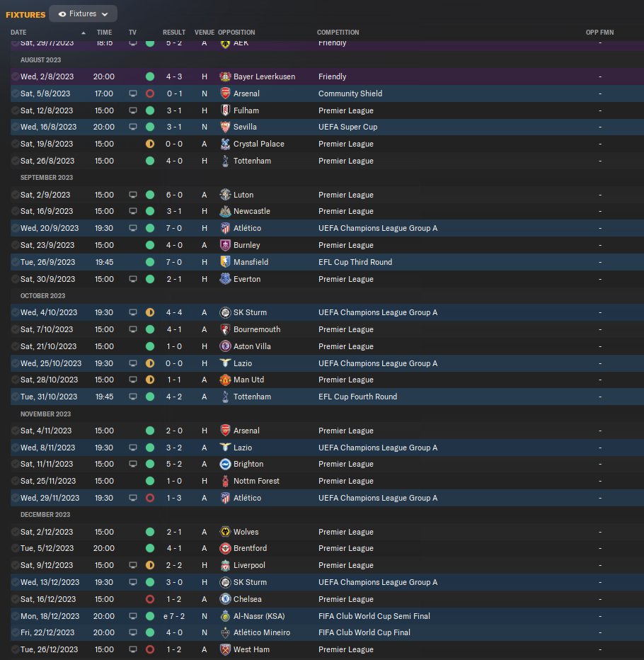Click the Bayer Leverkusen club badge

click(226, 76)
